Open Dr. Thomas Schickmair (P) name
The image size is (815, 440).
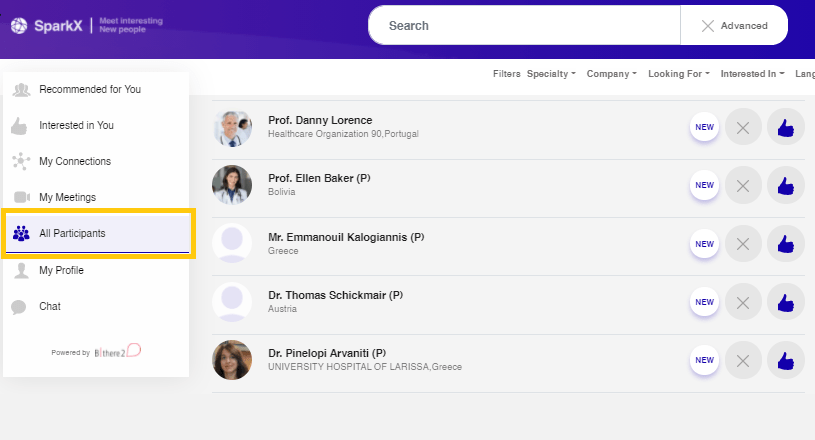click(x=335, y=295)
